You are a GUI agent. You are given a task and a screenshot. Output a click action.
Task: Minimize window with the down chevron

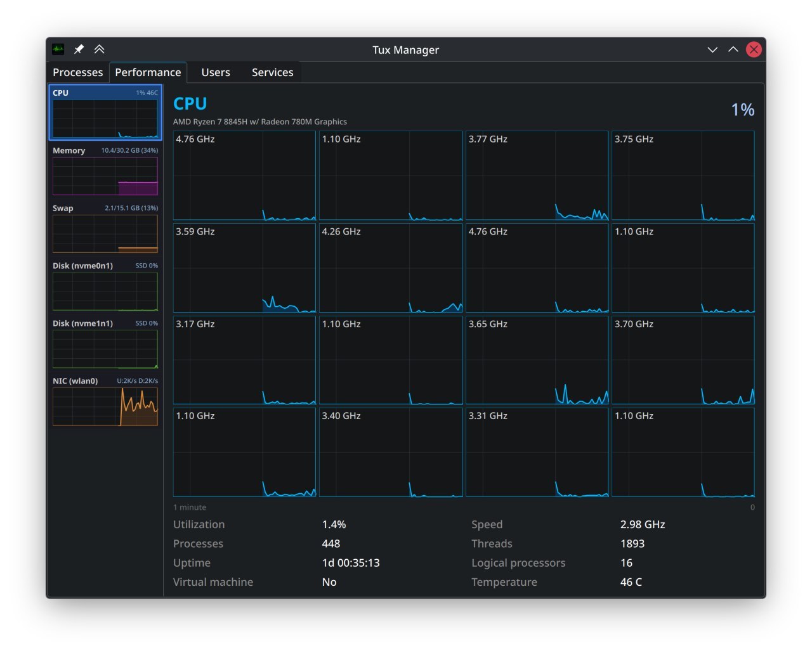[712, 49]
